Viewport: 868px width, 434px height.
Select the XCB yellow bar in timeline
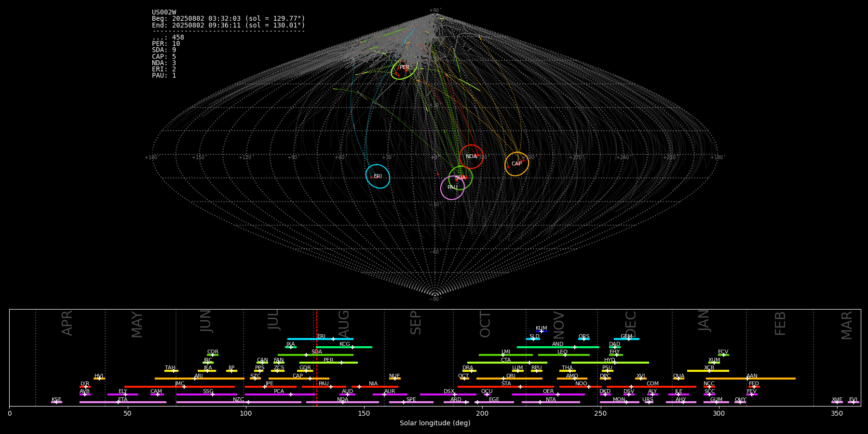pyautogui.click(x=708, y=371)
